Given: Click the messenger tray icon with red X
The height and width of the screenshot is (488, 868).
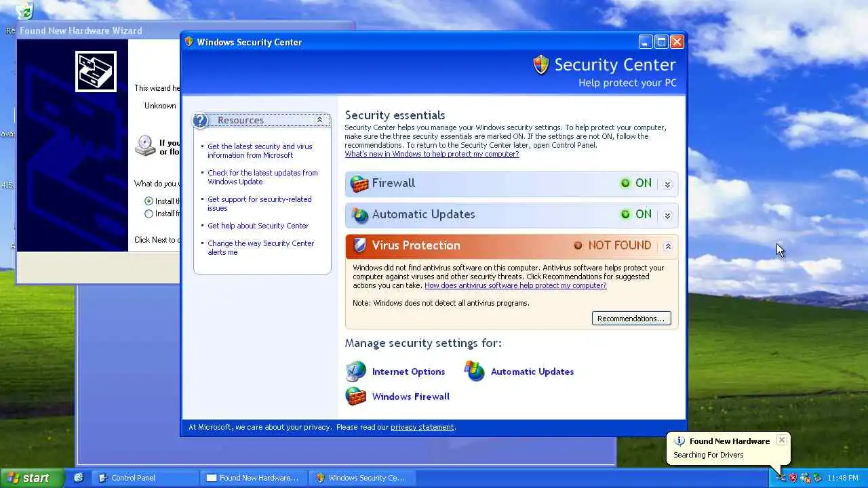Looking at the screenshot, I should [x=805, y=478].
